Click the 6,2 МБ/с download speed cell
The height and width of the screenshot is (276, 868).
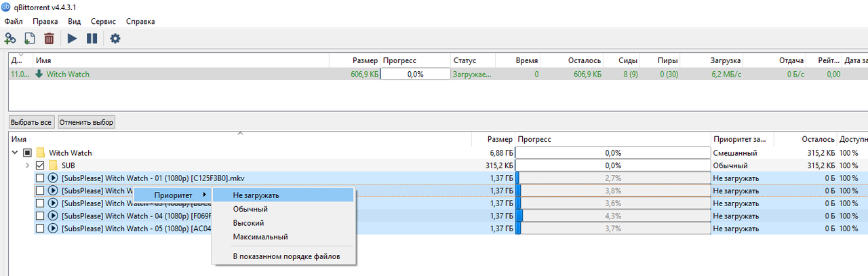[726, 74]
